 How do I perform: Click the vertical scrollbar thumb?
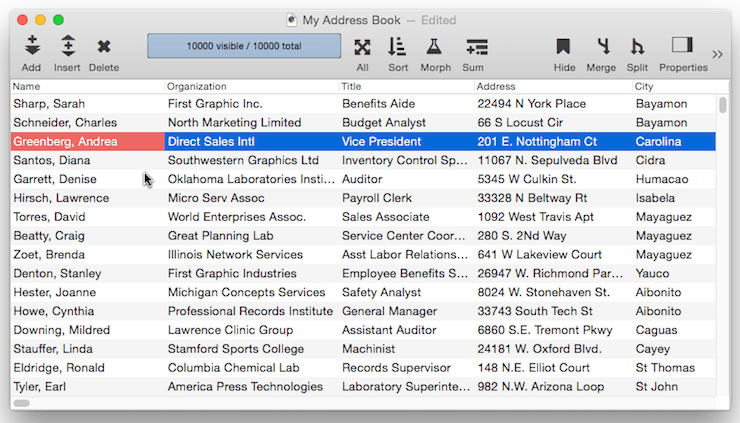(723, 105)
